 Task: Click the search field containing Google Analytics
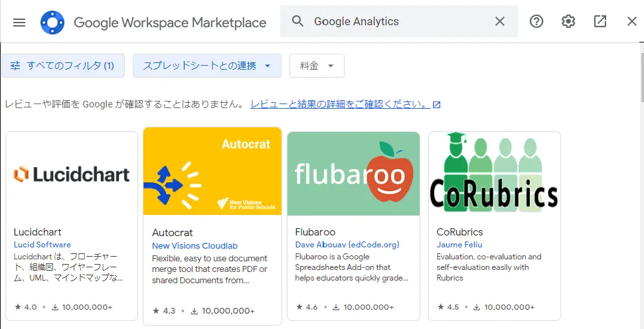(399, 21)
